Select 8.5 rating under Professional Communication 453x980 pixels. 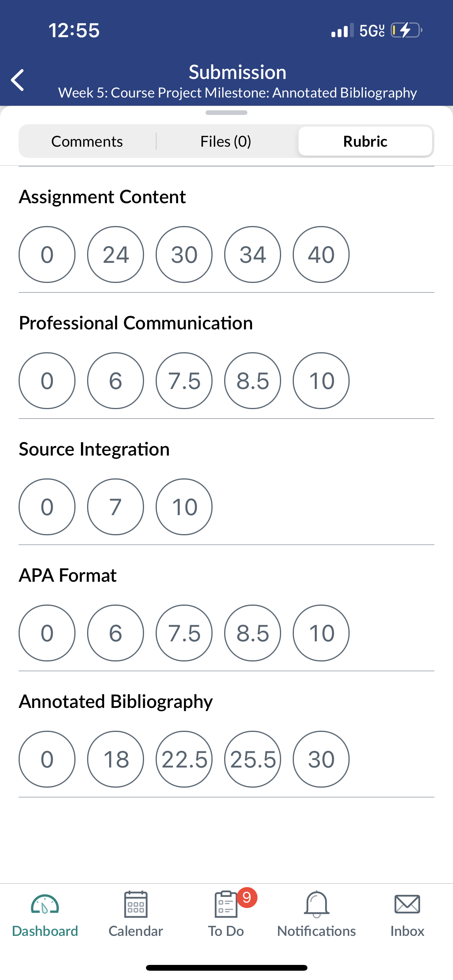click(x=252, y=381)
